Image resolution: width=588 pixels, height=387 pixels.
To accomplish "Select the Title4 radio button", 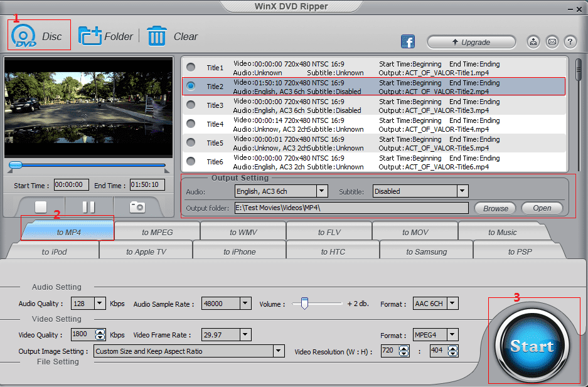I will point(191,124).
